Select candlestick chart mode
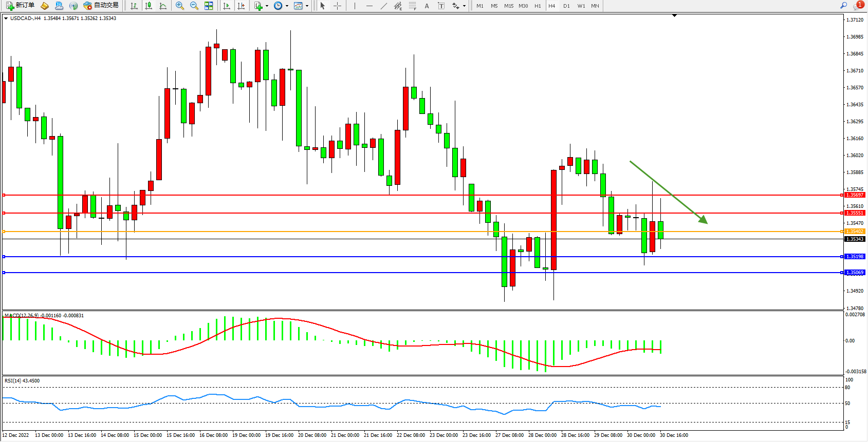Image resolution: width=868 pixels, height=442 pixels. [149, 6]
